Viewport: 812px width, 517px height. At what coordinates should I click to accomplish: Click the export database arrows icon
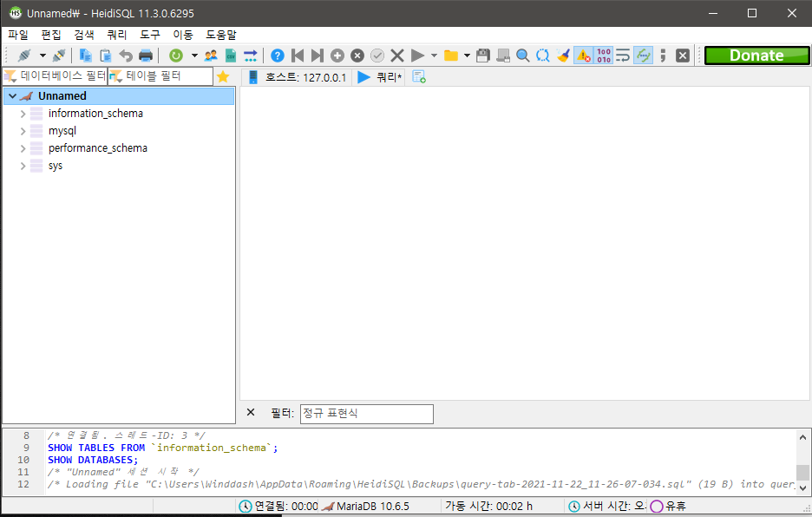coord(251,56)
